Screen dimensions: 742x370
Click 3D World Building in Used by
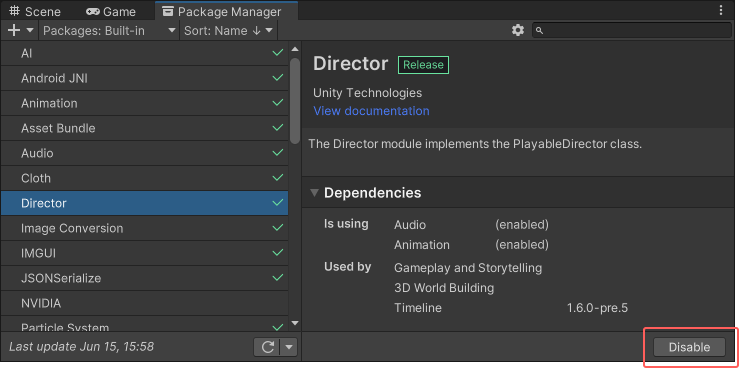point(444,288)
